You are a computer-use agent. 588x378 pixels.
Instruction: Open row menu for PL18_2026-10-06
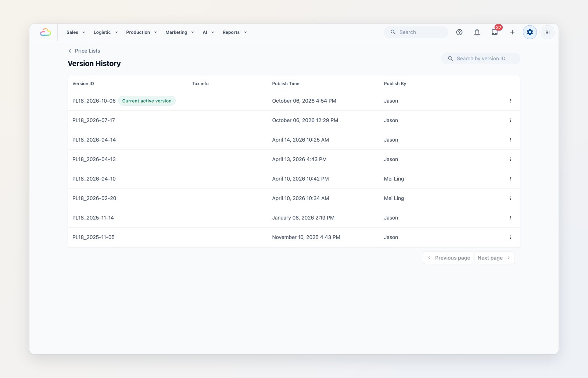[510, 101]
